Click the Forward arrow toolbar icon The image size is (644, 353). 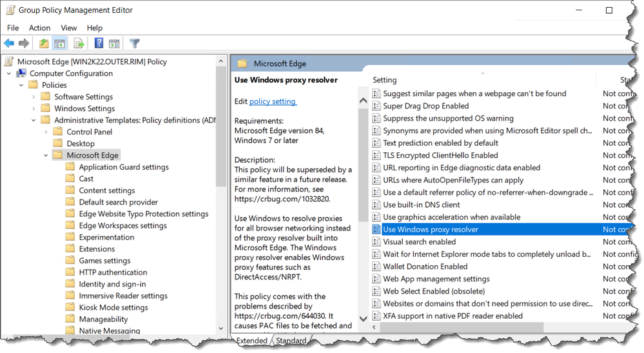pos(24,43)
